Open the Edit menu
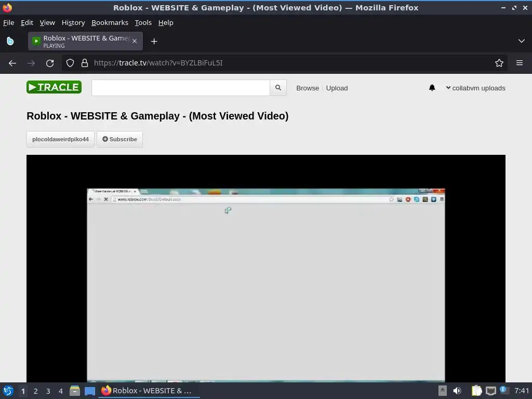Image resolution: width=532 pixels, height=399 pixels. click(x=27, y=23)
